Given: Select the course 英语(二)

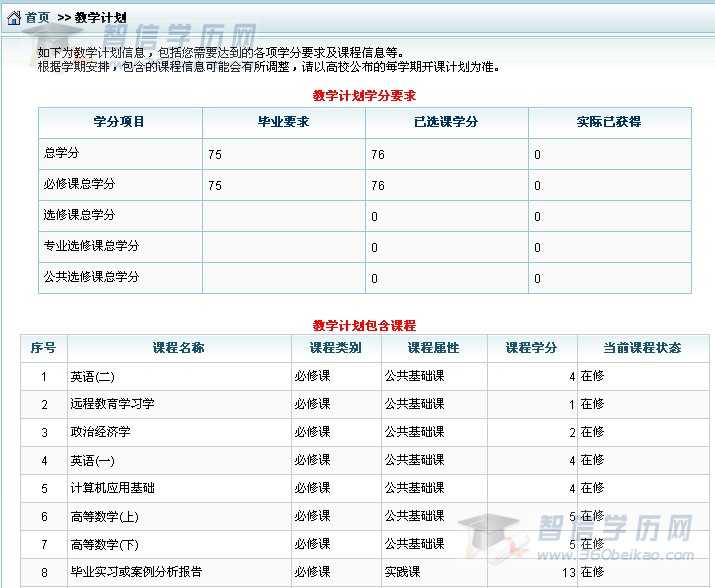Looking at the screenshot, I should pos(93,377).
